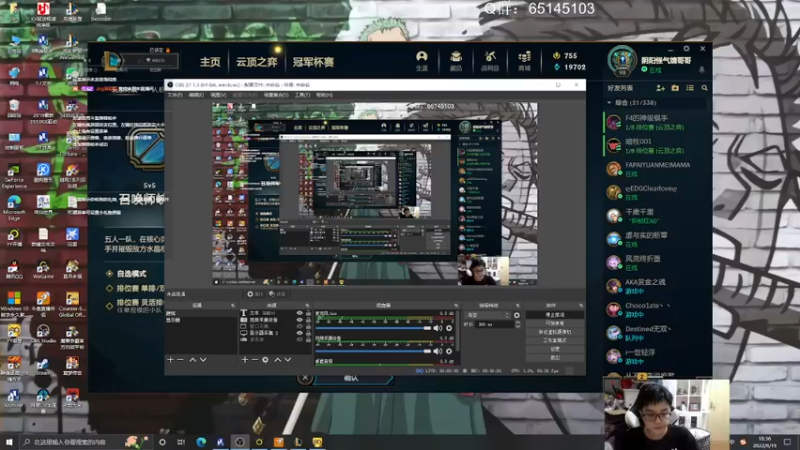Move scene down in OBS scenes panel

(x=203, y=360)
